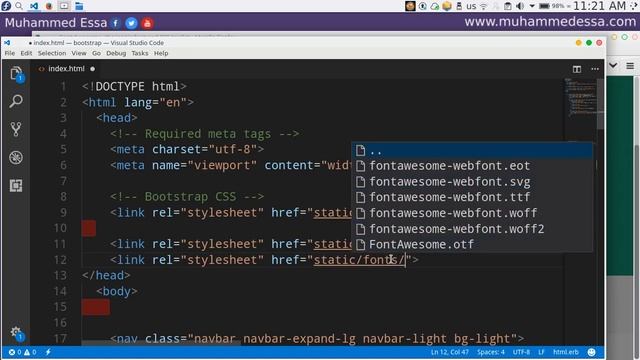
Task: Click the us keyboard layout indicator
Action: pos(471,6)
